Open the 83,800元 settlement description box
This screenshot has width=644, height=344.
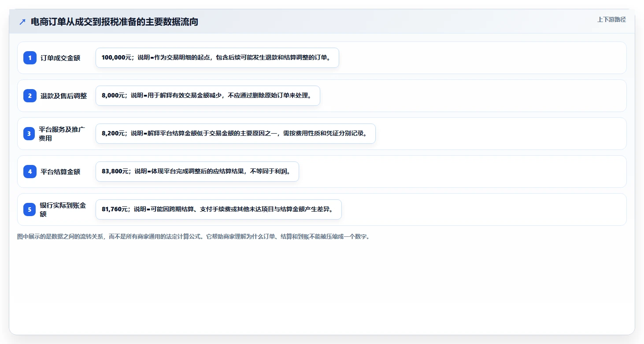point(197,172)
